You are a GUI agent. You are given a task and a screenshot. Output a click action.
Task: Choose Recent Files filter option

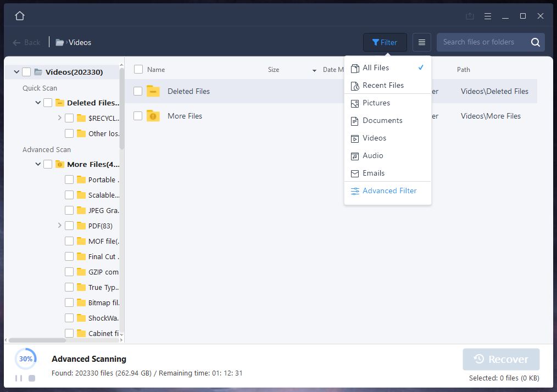click(x=383, y=85)
